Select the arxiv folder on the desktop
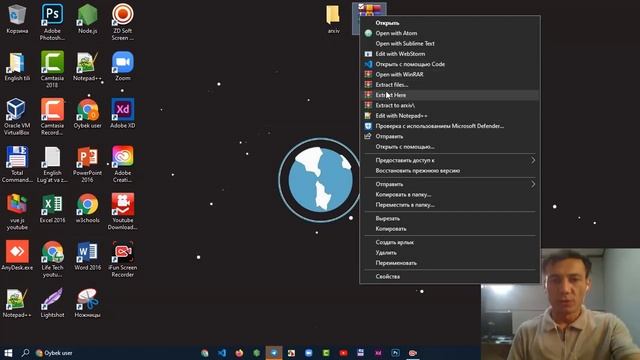 [333, 19]
